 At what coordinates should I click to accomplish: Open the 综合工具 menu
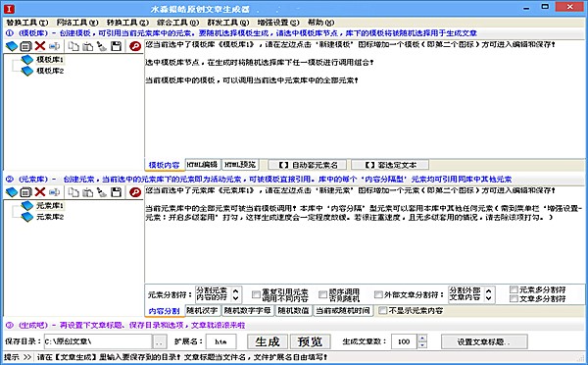point(177,23)
